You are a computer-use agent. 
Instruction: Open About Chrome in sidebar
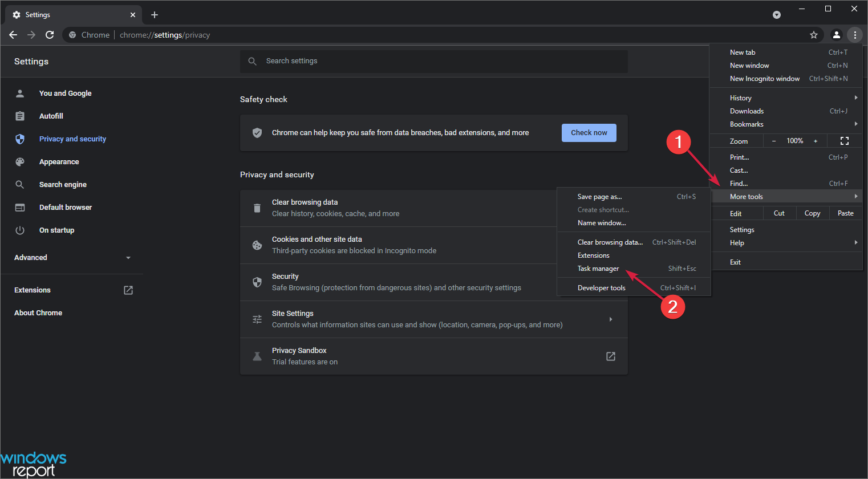(38, 313)
